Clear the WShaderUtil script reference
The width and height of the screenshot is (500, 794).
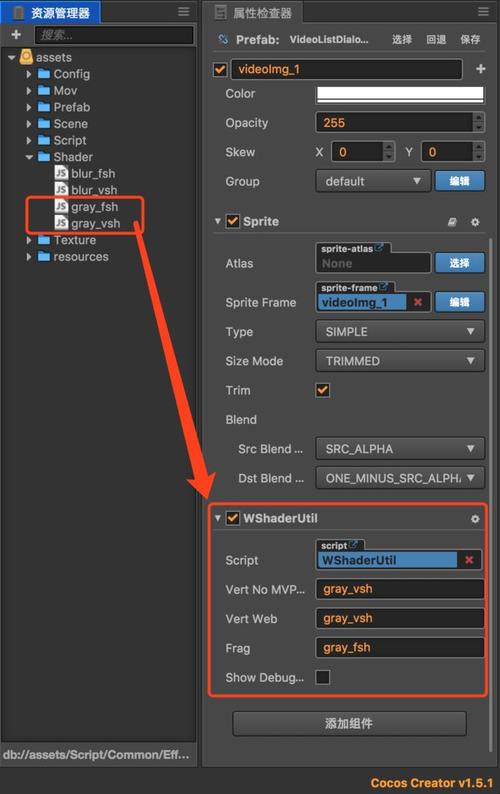coord(469,560)
